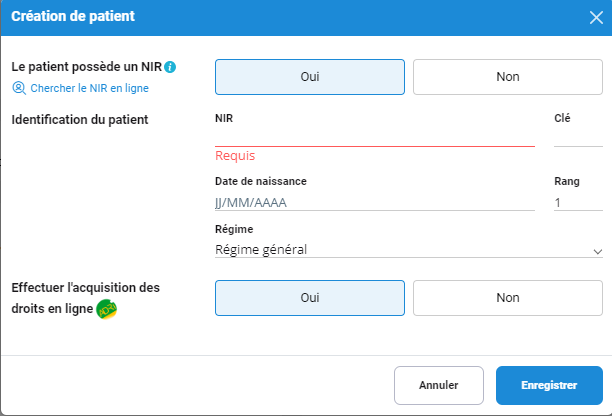Save the patient with Enregistrer
This screenshot has height=416, width=612.
pyautogui.click(x=549, y=384)
